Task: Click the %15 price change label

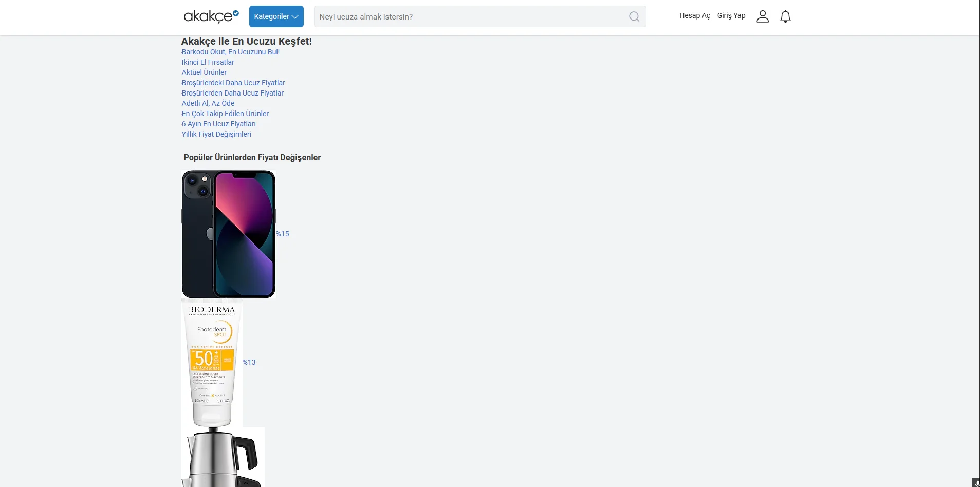Action: tap(283, 234)
